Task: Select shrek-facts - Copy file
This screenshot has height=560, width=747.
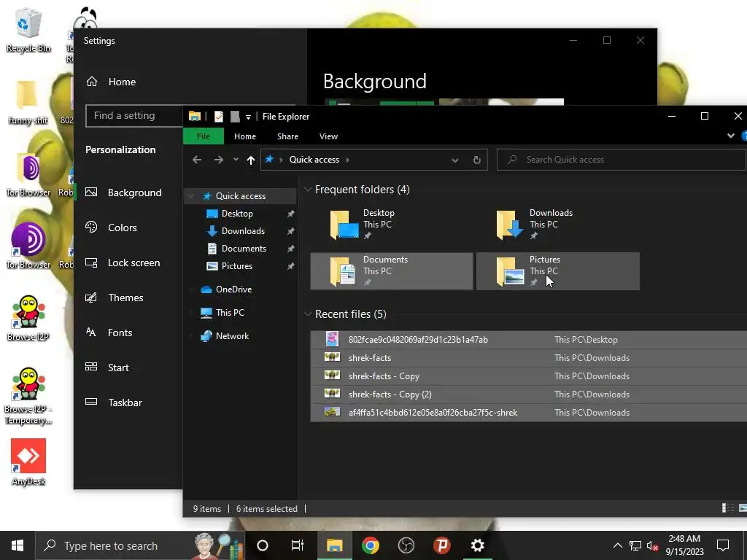Action: tap(529, 376)
